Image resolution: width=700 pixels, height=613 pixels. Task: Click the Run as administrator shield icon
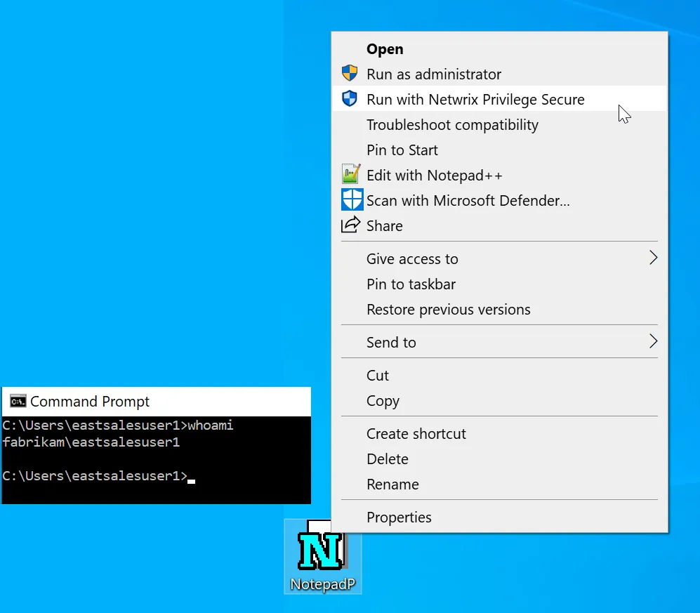pos(350,73)
